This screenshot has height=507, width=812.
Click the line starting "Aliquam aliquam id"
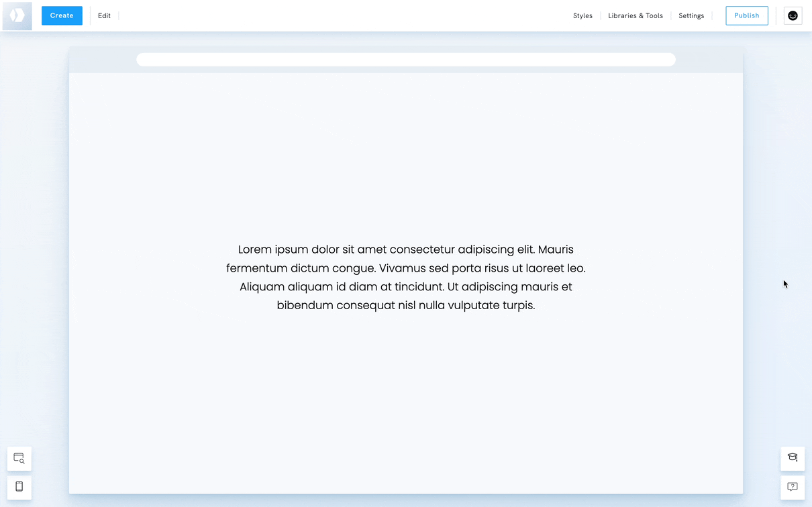405,286
